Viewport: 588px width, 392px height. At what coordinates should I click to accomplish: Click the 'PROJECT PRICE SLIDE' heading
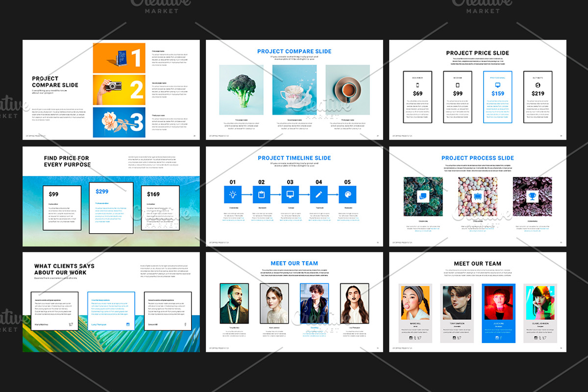tap(478, 53)
